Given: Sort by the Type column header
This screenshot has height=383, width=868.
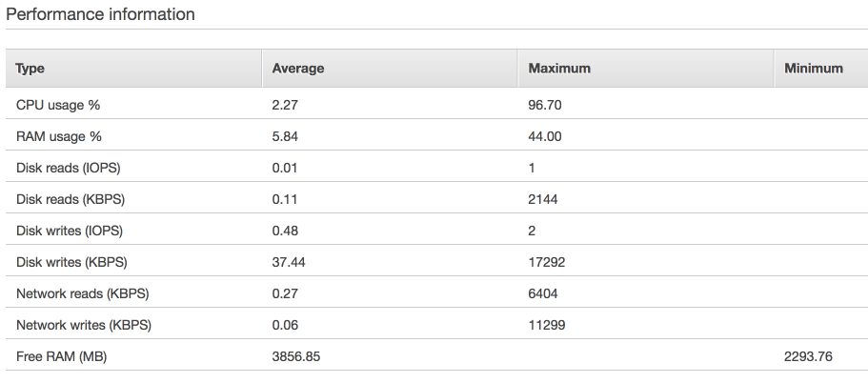Looking at the screenshot, I should coord(133,68).
